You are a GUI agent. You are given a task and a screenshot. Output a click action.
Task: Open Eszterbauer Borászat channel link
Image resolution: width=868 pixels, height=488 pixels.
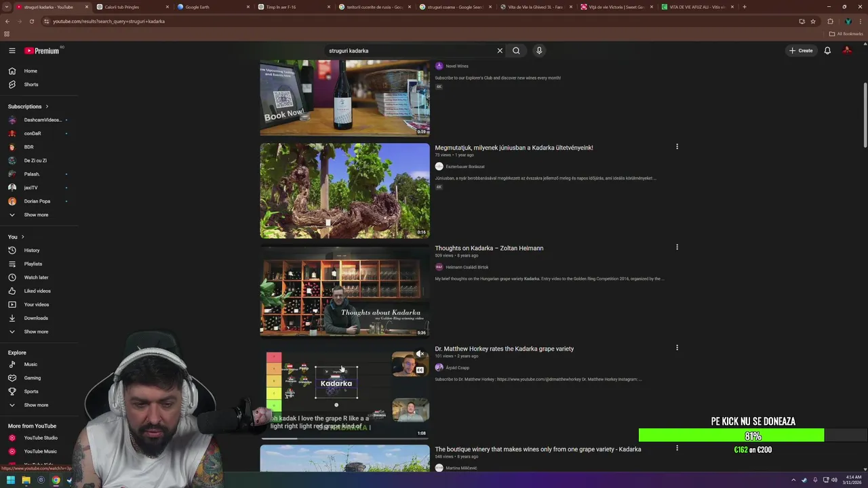point(465,167)
